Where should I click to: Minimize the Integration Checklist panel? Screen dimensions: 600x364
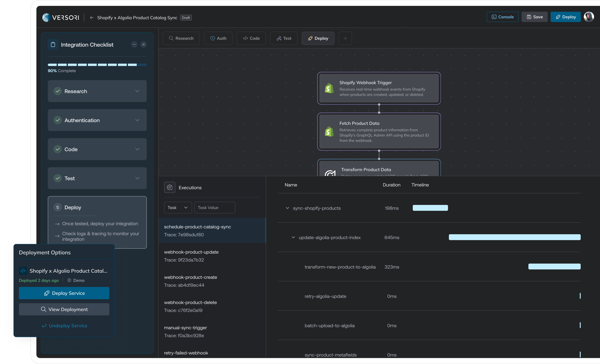(x=134, y=45)
